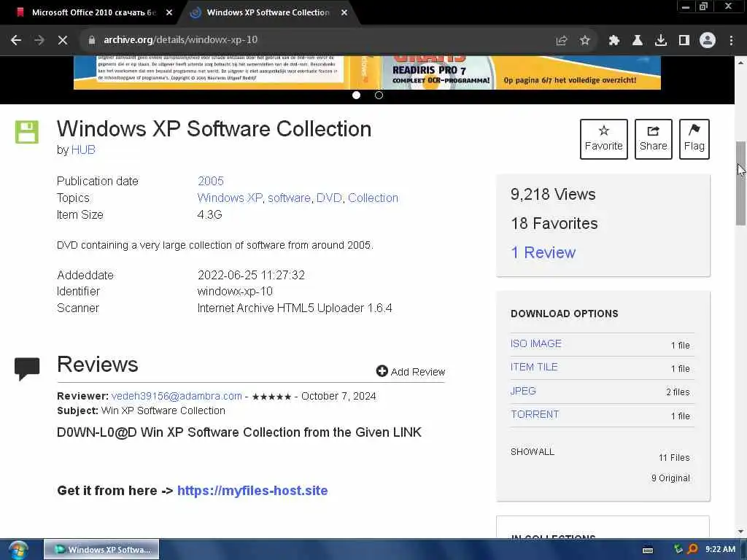The image size is (747, 560).
Task: Open the JPEG download option
Action: (523, 391)
